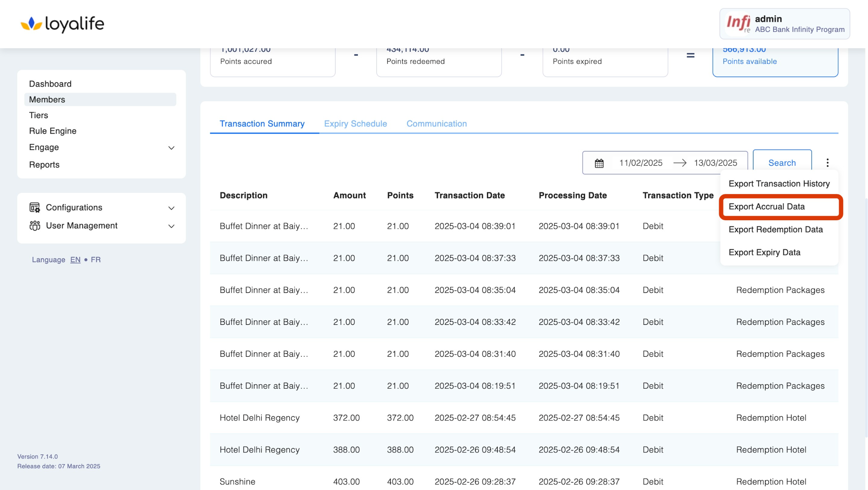868x490 pixels.
Task: Click Export Expiry Data entry
Action: (764, 253)
